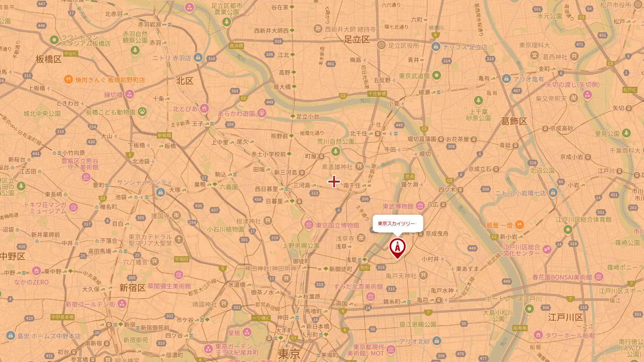The height and width of the screenshot is (362, 644).
Task: Select the 荒川自然公園 park tree icon
Action: (x=335, y=151)
